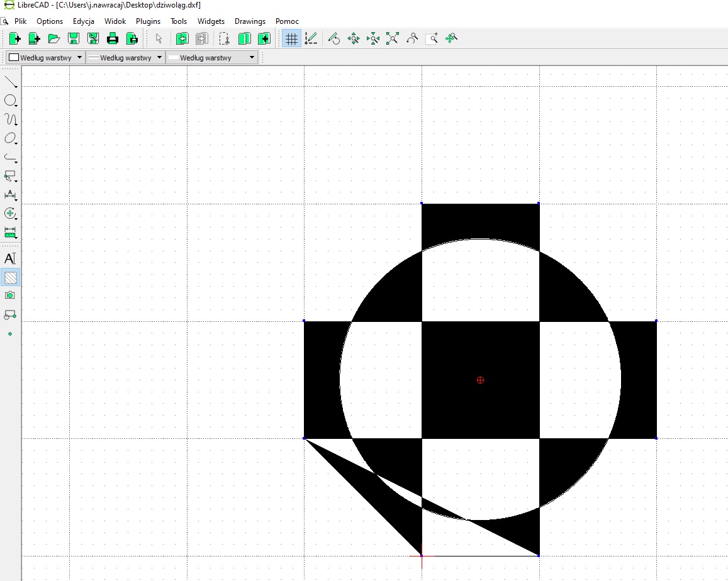Open the Drawings menu

[250, 21]
